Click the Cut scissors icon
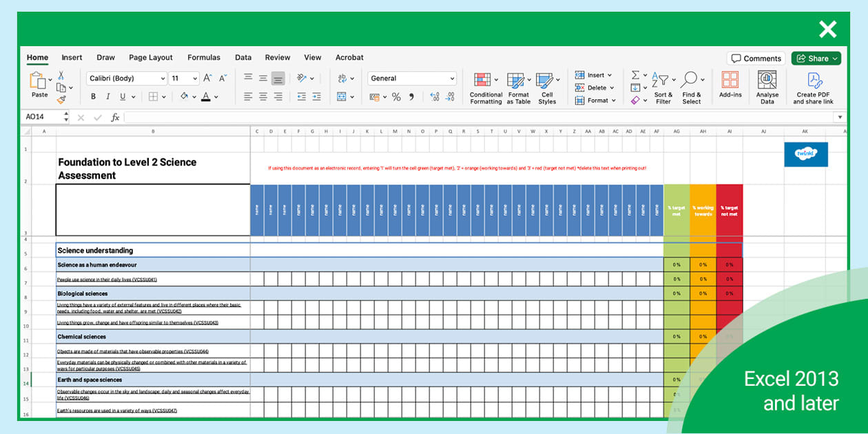Viewport: 868px width, 434px height. [61, 75]
